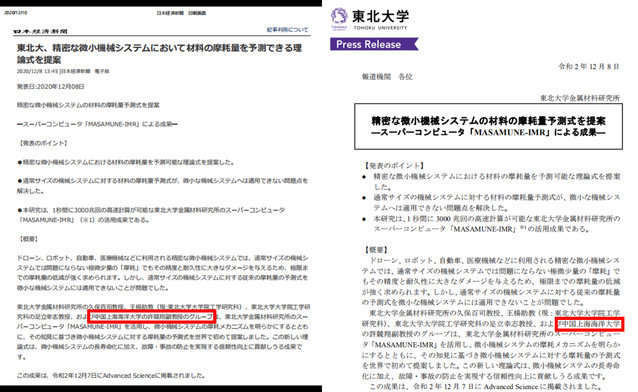Click the red-boxed 中国上海海洋大学 text in press release
638x392 pixels.
(590, 324)
